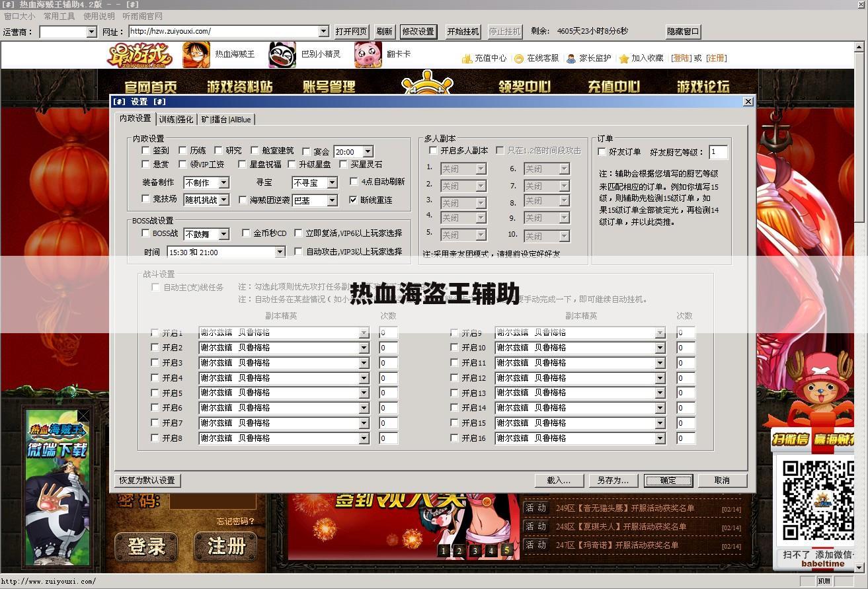Check the 开启10 dungeon checkbox
The image size is (868, 589).
pos(454,348)
